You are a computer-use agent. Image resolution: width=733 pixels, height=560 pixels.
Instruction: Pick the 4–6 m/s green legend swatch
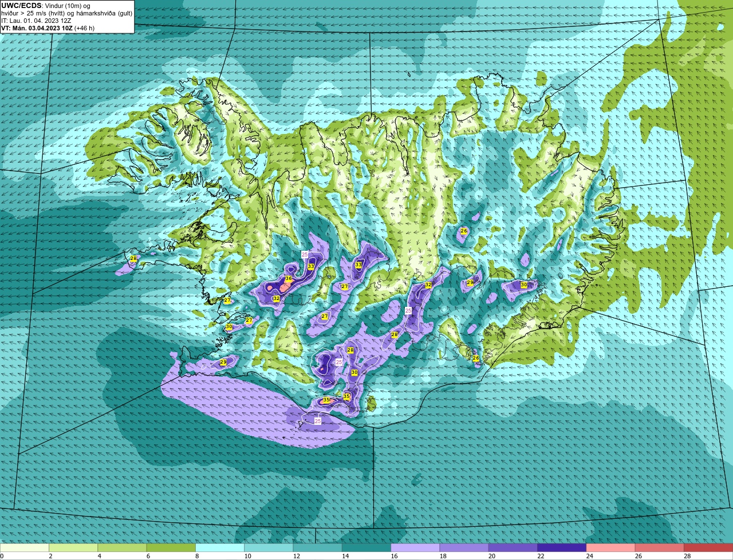pos(122,547)
